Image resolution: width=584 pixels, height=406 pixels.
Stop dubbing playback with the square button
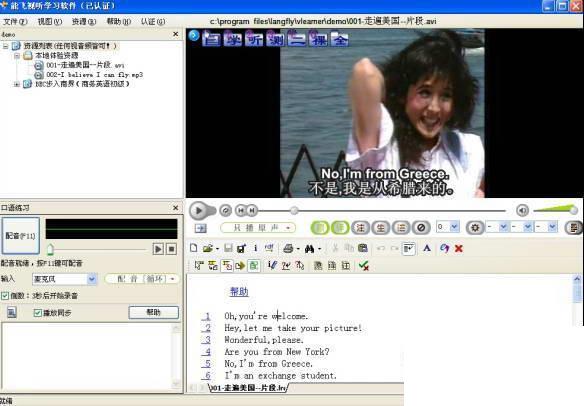(x=171, y=249)
